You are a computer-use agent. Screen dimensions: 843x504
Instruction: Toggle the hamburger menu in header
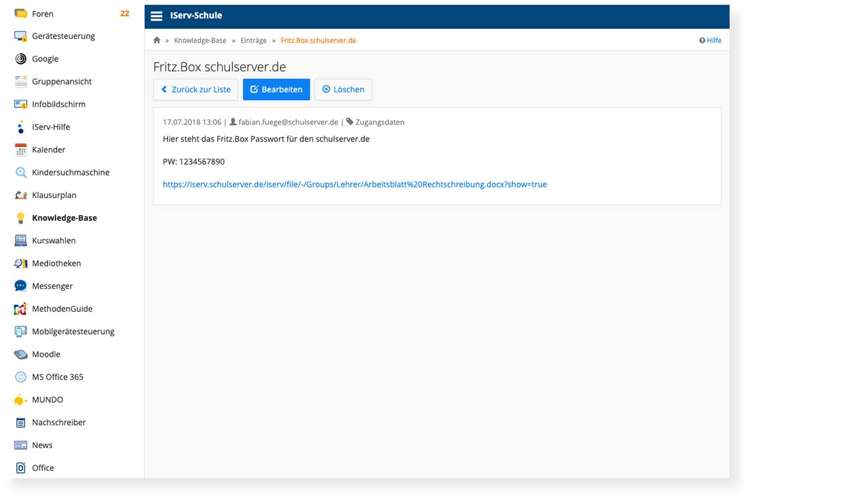point(157,16)
